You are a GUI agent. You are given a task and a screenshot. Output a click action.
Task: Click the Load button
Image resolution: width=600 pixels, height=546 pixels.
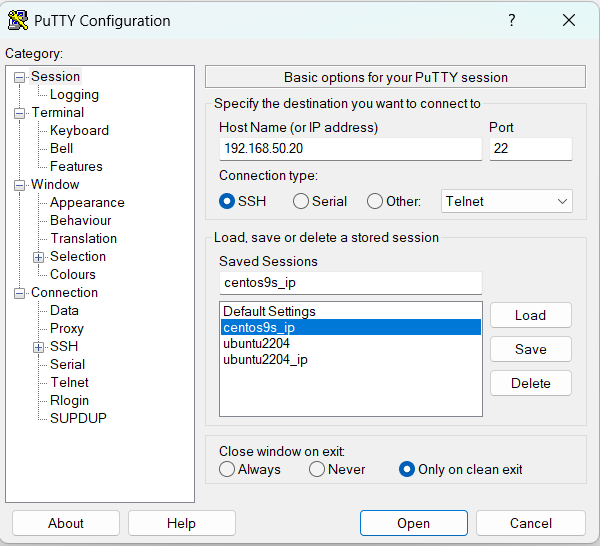[x=531, y=315]
